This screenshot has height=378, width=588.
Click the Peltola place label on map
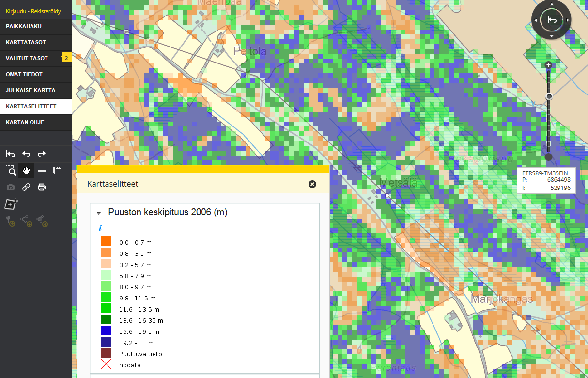(x=250, y=50)
